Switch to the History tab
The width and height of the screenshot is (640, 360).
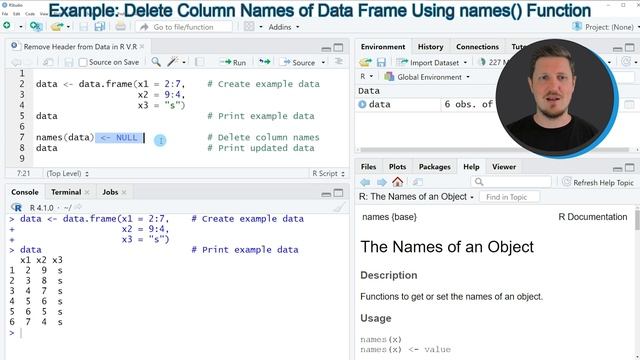tap(430, 47)
